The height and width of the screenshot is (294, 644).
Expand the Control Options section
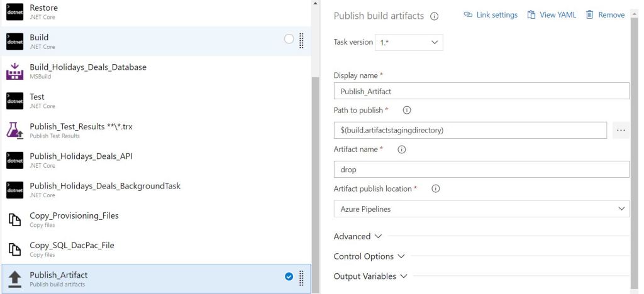(x=369, y=256)
